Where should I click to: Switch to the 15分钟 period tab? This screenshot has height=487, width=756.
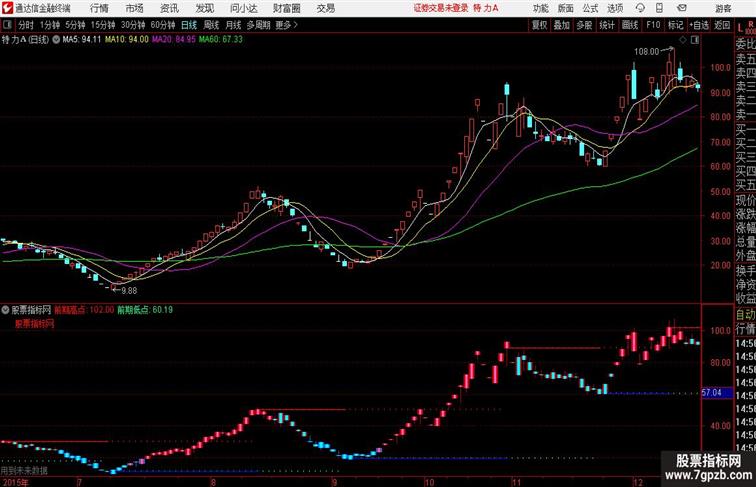(x=103, y=25)
